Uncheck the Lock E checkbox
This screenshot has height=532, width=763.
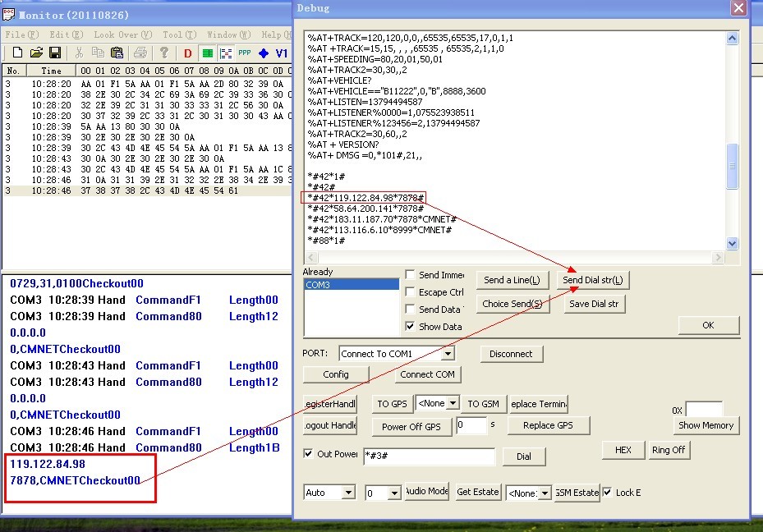(607, 492)
